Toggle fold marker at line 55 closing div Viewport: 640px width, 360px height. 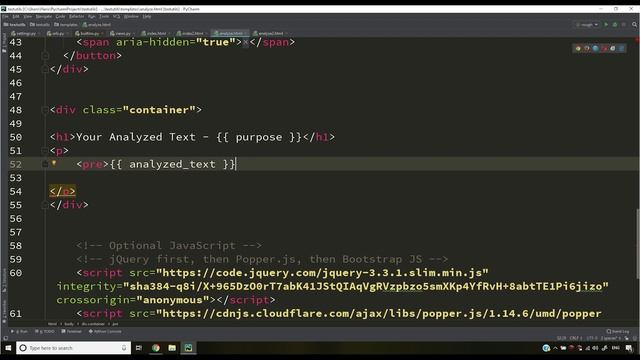45,205
